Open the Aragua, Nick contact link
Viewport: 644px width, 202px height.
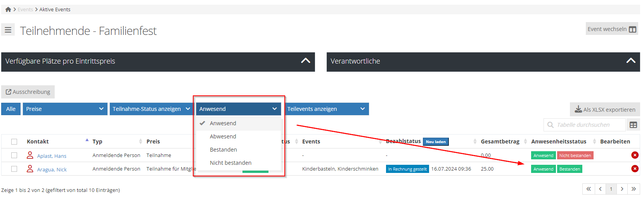52,169
